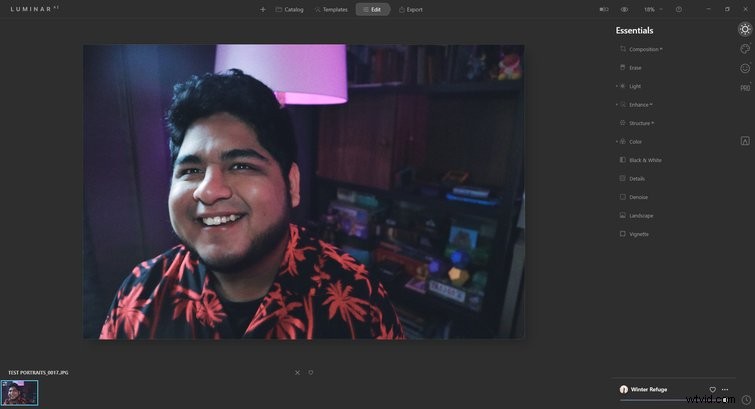Image resolution: width=755 pixels, height=409 pixels.
Task: Click the Winter Refuge template name
Action: click(649, 389)
